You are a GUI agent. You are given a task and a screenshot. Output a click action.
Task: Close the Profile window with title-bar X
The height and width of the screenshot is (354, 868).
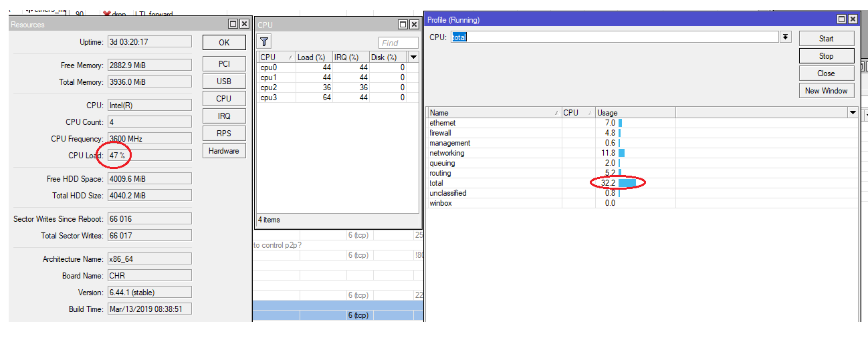(x=853, y=20)
